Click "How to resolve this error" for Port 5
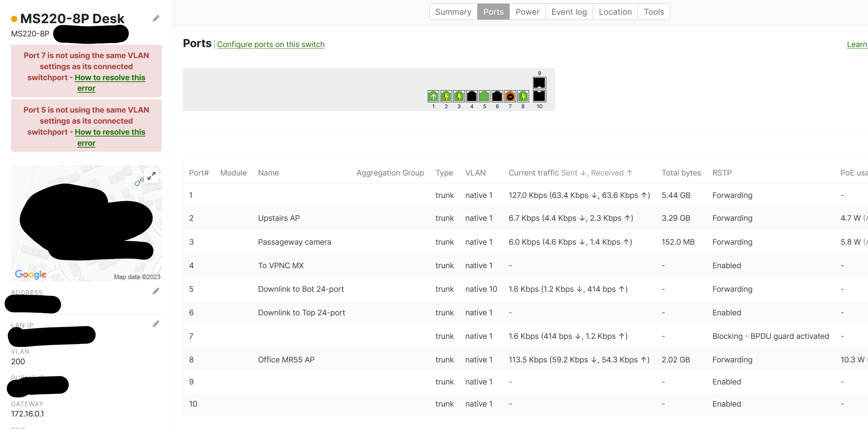The height and width of the screenshot is (429, 868). tap(110, 132)
